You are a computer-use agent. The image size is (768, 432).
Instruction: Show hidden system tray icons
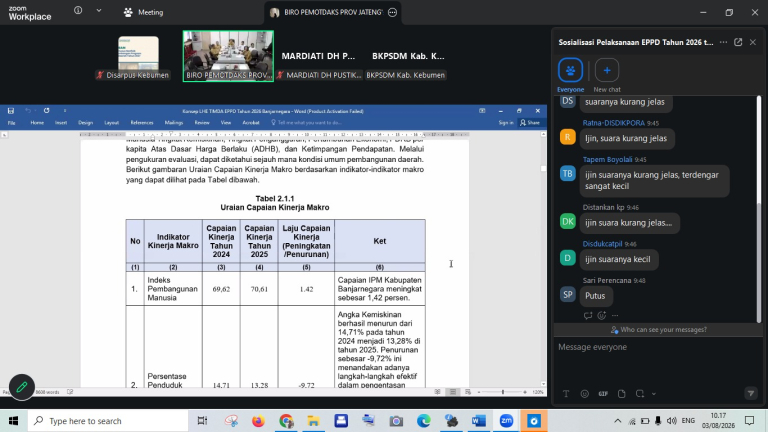[618, 421]
